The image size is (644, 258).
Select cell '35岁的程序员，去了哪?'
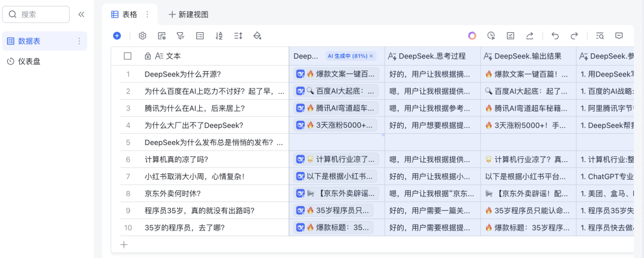point(213,228)
